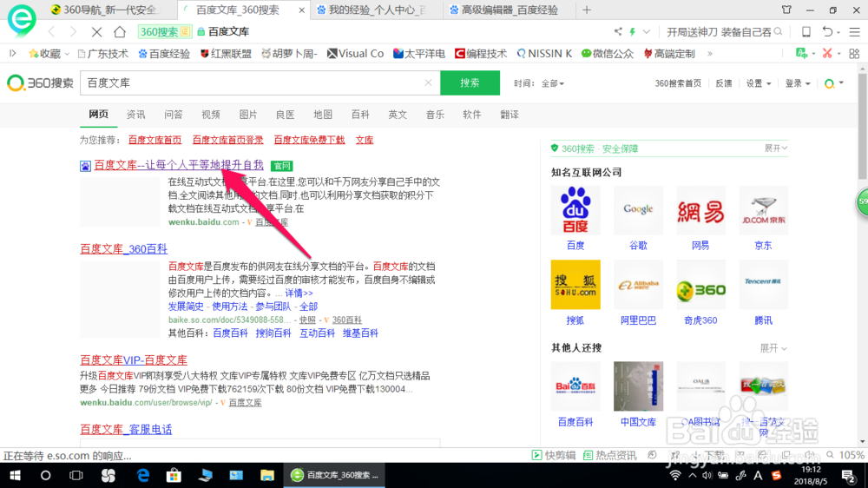Screen dimensions: 868x488
Task: Click the 阿里巴巴 logo thumbnail
Action: pyautogui.click(x=638, y=285)
